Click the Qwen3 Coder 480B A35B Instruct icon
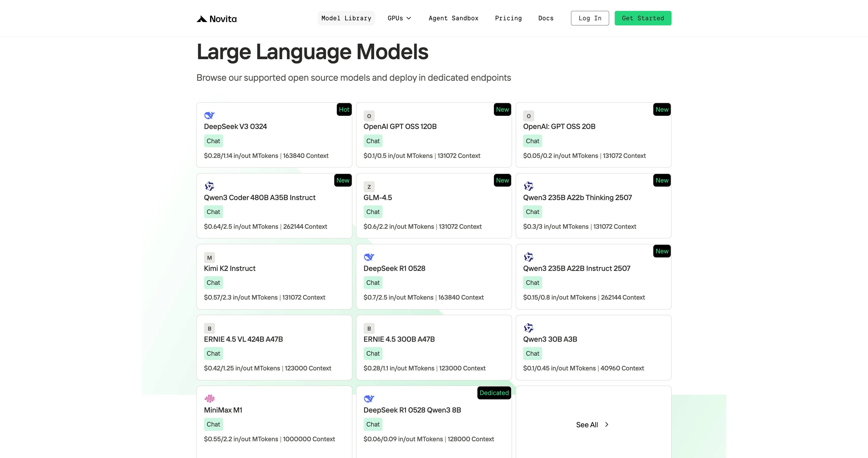The width and height of the screenshot is (868, 458). [x=209, y=186]
